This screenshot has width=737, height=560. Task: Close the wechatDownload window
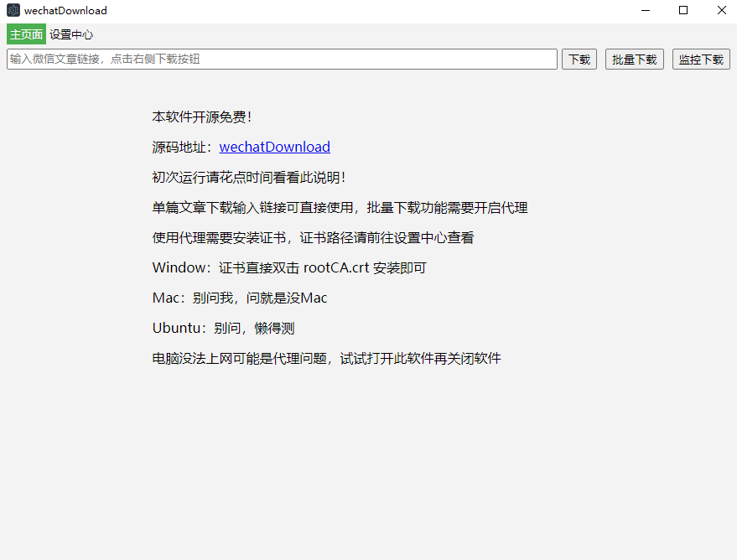pyautogui.click(x=722, y=10)
